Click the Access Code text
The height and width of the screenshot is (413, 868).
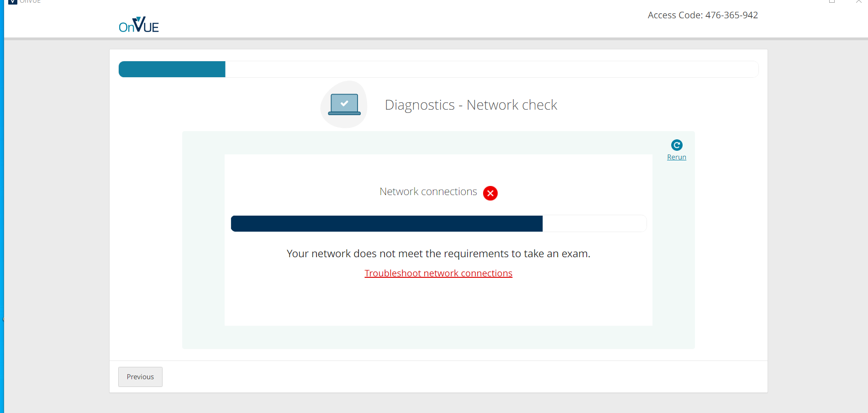(x=702, y=15)
